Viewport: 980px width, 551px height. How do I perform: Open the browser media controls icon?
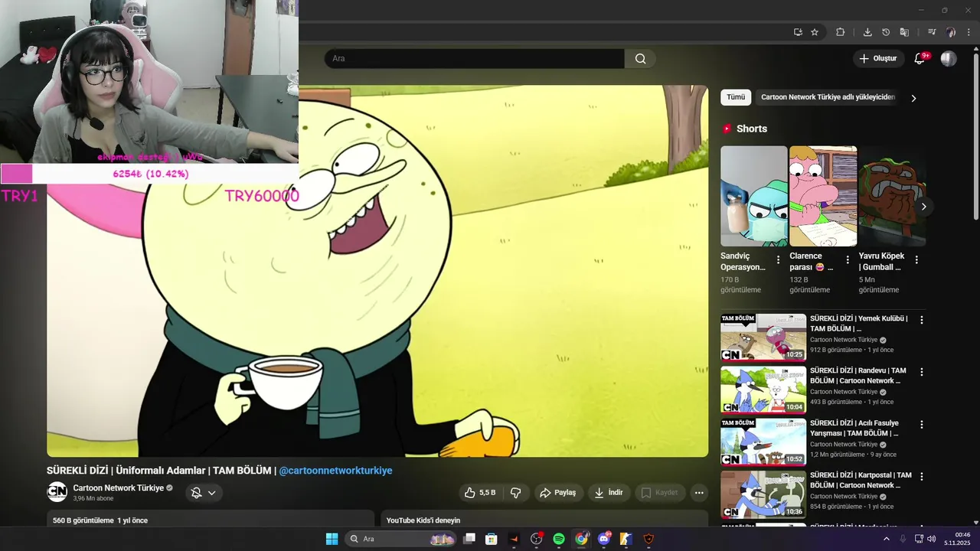pos(932,32)
